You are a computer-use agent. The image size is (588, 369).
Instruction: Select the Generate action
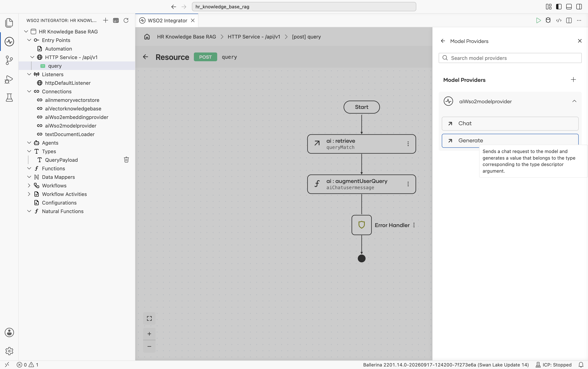[x=510, y=141]
